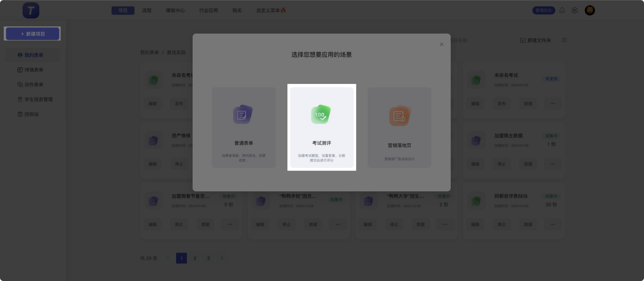This screenshot has width=644, height=281.
Task: Click 数据 on the 加盟商主数据 card
Action: (528, 164)
